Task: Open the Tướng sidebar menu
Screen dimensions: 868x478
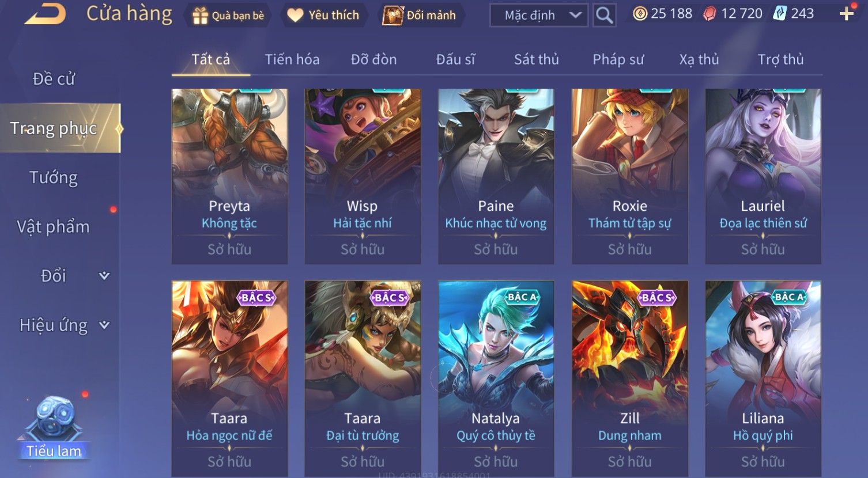Action: click(x=54, y=177)
